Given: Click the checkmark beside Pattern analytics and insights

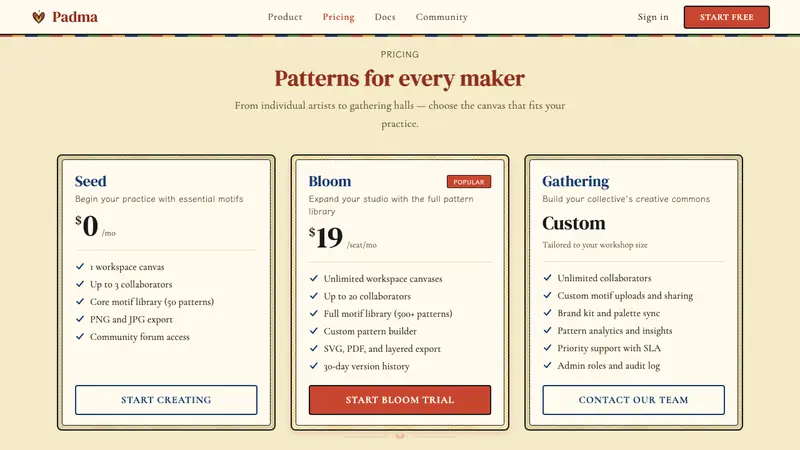Looking at the screenshot, I should [547, 330].
